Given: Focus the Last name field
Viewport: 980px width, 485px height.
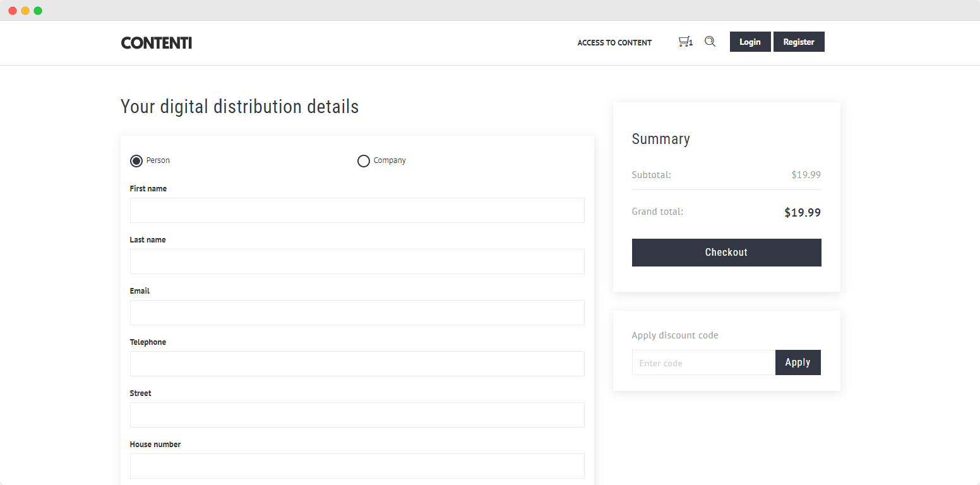Looking at the screenshot, I should coord(357,261).
